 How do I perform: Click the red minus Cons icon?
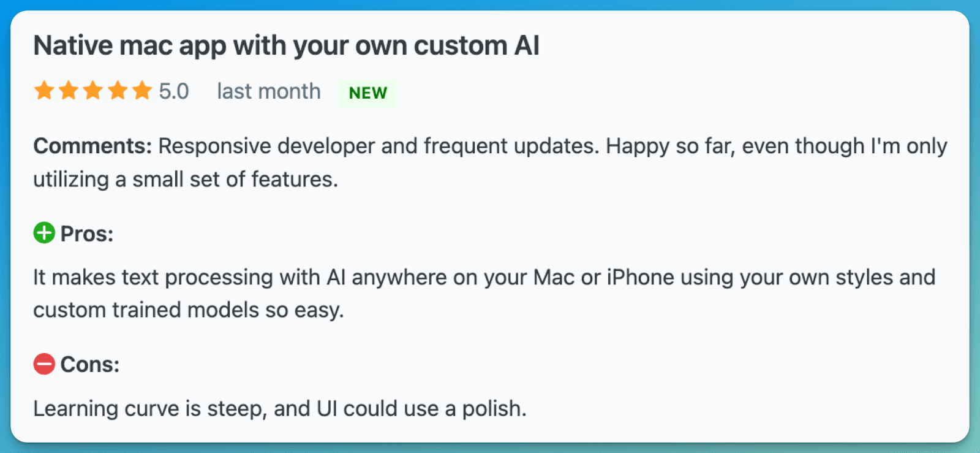click(x=44, y=364)
